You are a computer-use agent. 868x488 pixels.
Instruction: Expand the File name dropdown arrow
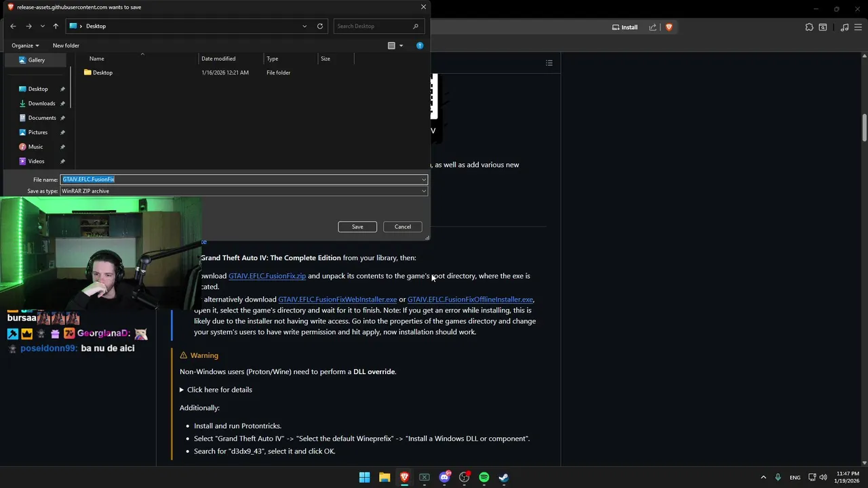424,180
